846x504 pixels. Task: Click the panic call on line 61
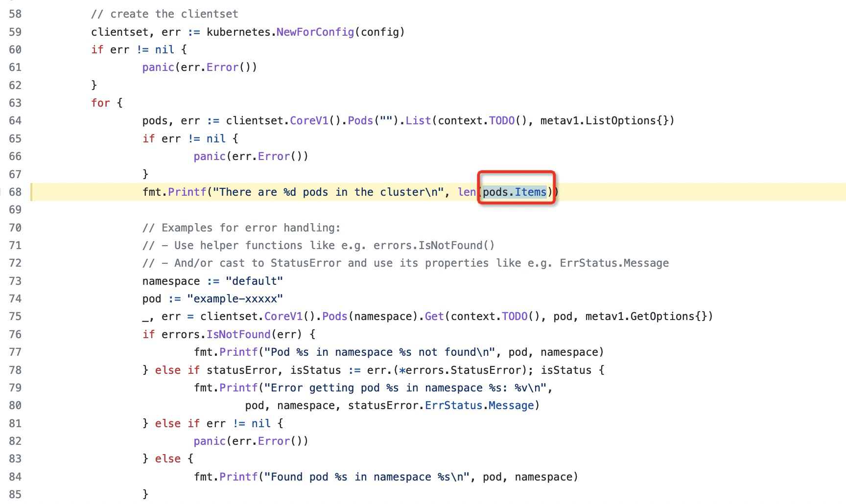158,67
